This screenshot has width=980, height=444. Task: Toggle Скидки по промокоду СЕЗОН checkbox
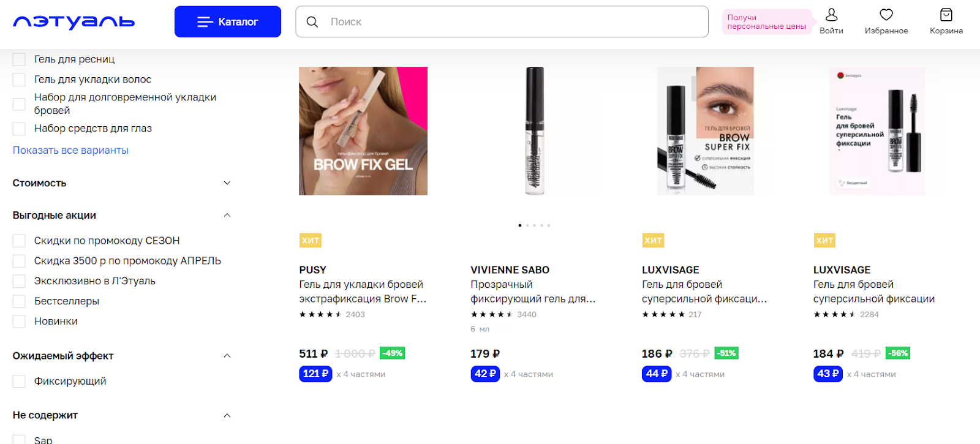19,241
